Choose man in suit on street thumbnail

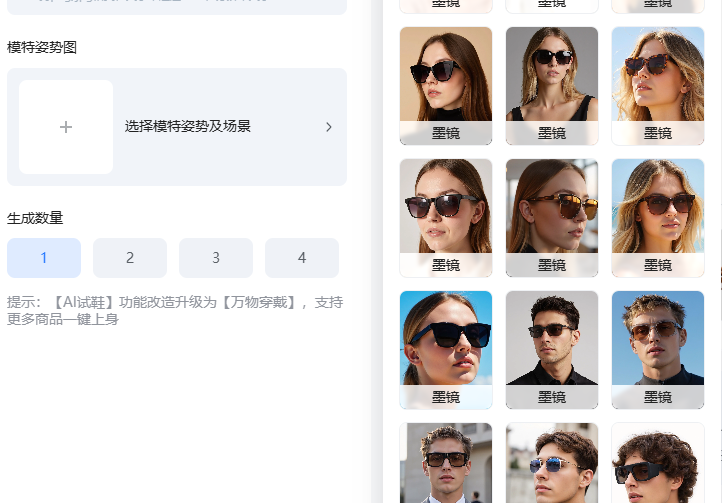click(445, 464)
